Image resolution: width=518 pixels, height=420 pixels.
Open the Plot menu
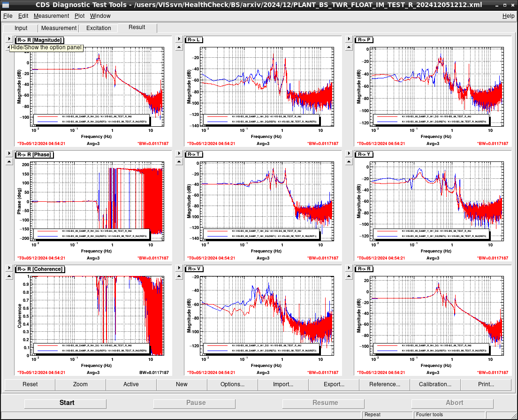coord(79,16)
